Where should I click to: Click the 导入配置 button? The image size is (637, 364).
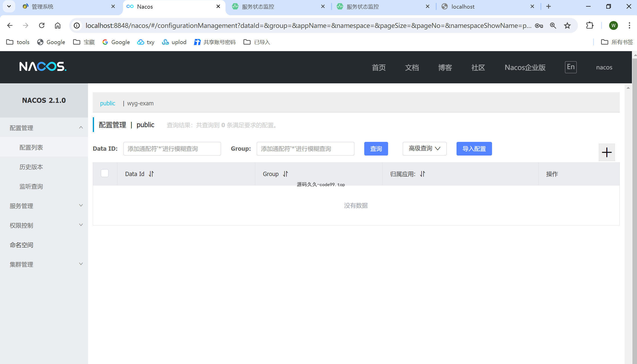[x=474, y=149]
